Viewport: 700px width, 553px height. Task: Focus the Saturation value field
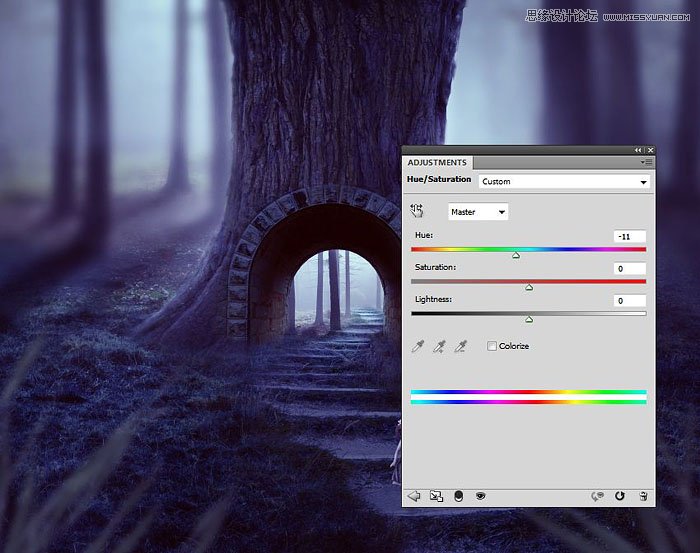(629, 269)
